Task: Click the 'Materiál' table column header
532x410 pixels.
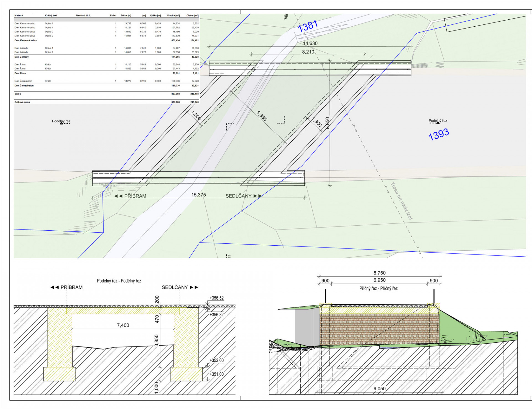Action: point(19,16)
